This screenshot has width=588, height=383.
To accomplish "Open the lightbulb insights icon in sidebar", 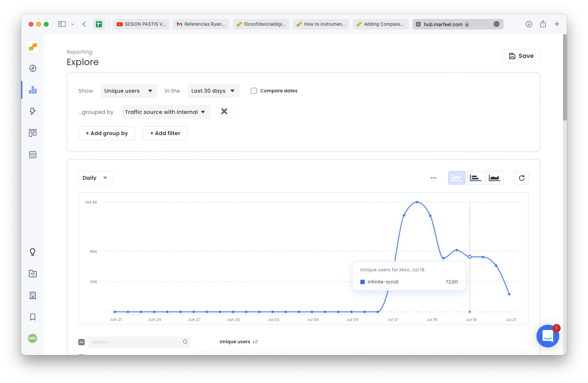I will point(33,252).
